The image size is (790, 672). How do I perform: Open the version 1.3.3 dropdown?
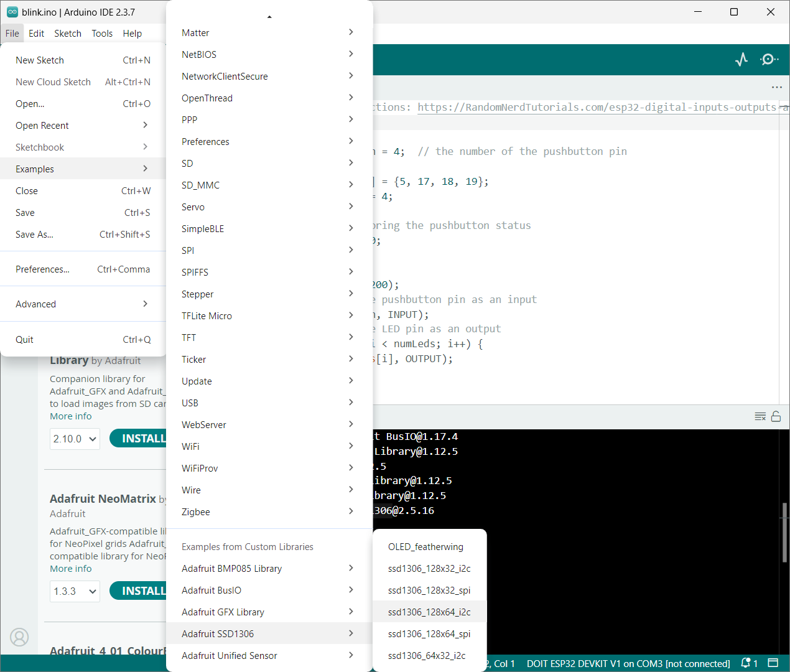click(75, 591)
